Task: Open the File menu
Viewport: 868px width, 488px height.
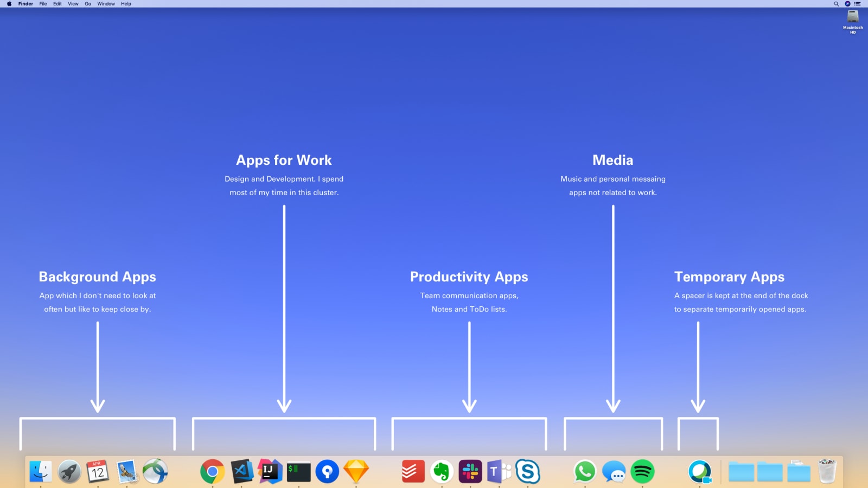Action: pos(43,4)
